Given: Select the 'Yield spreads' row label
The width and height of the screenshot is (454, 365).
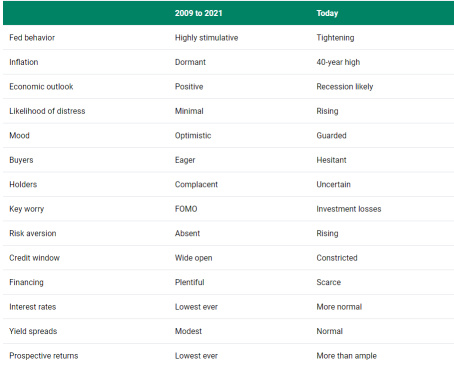Looking at the screenshot, I should pyautogui.click(x=33, y=331).
